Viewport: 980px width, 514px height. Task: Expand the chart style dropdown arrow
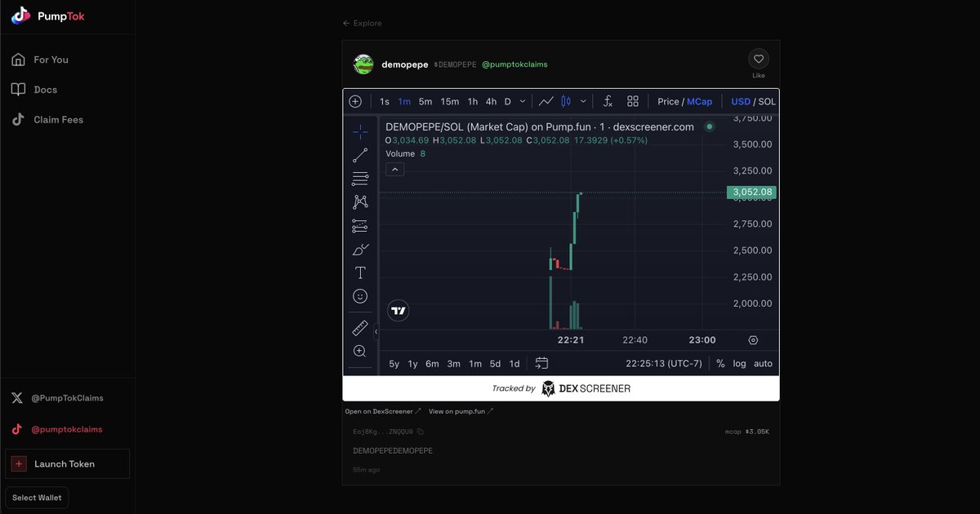583,102
